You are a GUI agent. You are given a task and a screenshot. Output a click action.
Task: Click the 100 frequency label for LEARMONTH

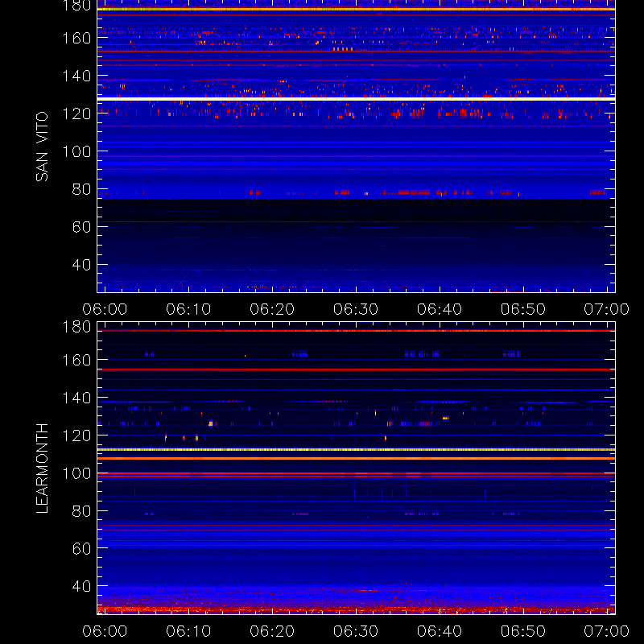coord(76,473)
